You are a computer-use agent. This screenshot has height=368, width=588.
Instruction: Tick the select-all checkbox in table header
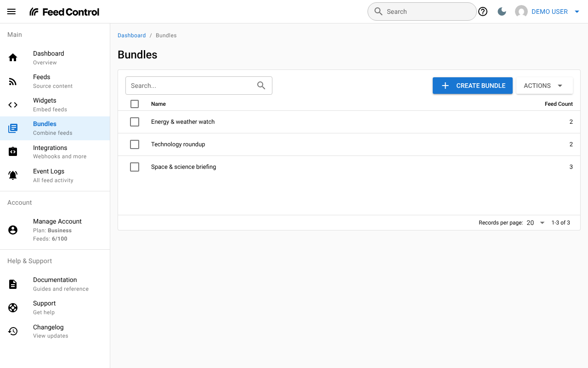point(135,104)
